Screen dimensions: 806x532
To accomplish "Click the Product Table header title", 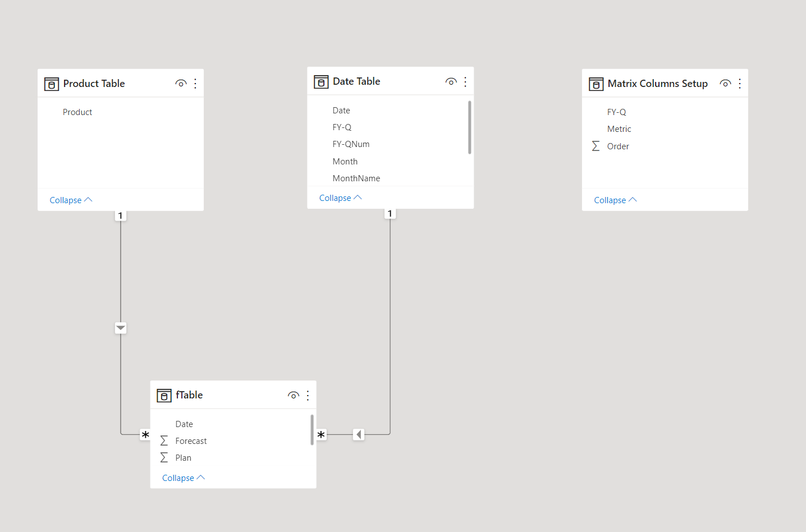I will 94,84.
